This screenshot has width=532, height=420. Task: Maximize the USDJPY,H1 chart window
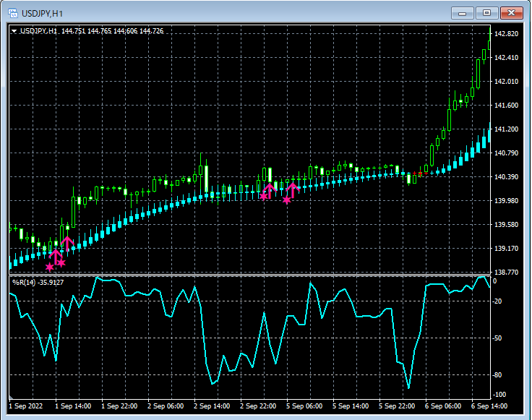tap(486, 13)
